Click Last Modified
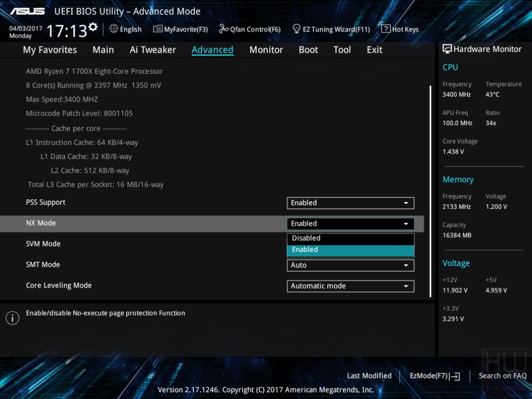 point(369,375)
